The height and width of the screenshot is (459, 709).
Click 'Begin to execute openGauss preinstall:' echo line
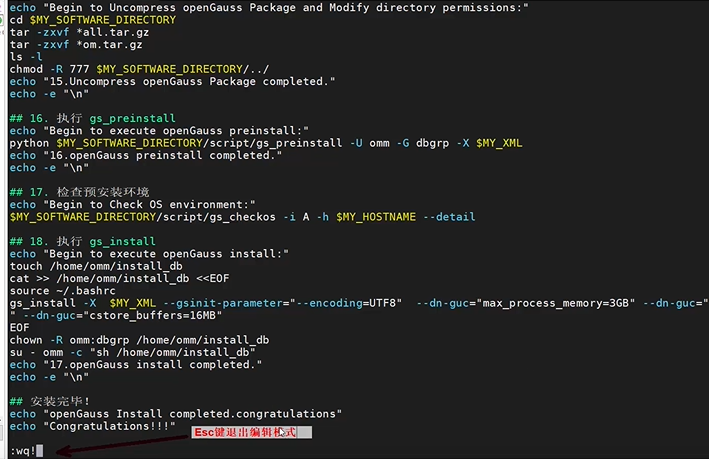(159, 131)
